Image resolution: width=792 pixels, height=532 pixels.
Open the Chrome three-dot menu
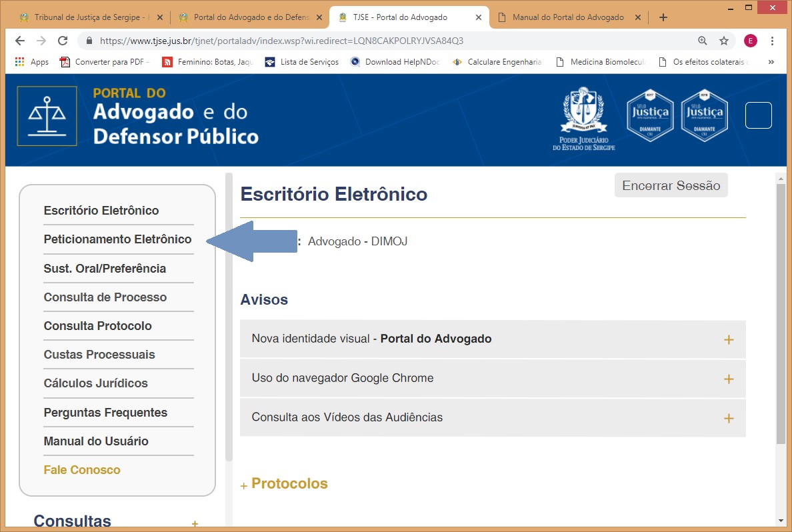point(773,41)
